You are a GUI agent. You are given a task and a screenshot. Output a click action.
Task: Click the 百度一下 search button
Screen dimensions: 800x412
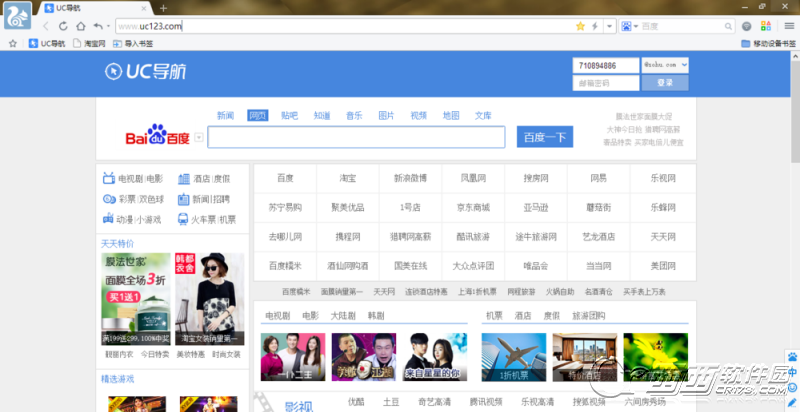click(545, 137)
